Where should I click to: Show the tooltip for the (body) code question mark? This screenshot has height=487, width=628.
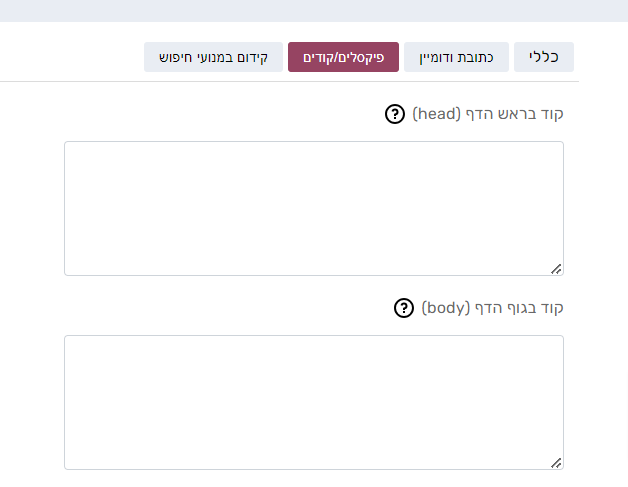(x=404, y=308)
